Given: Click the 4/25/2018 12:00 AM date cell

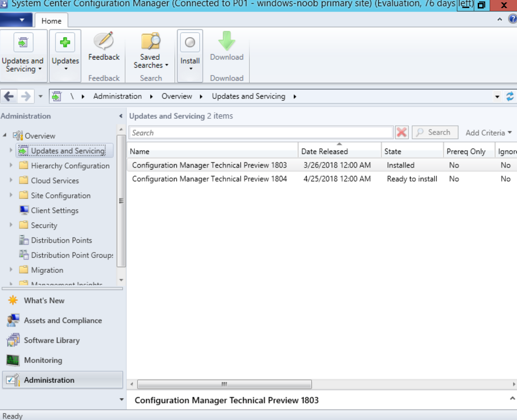Looking at the screenshot, I should pos(337,178).
